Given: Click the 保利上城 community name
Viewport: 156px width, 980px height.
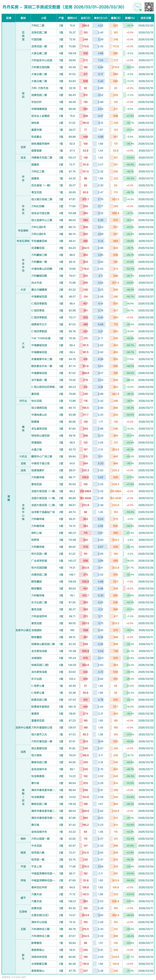Looking at the screenshot, I should [x=37, y=533].
